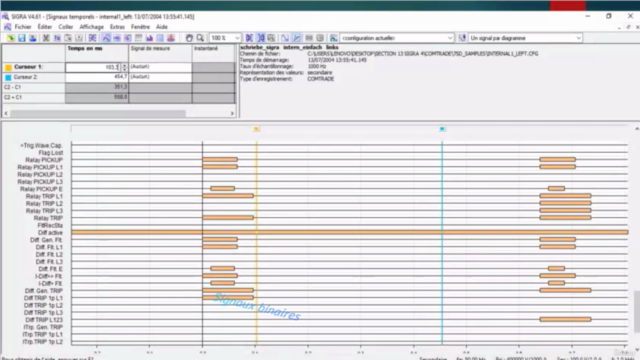This screenshot has height=360, width=640.
Task: Open the Aide menu
Action: pyautogui.click(x=162, y=27)
